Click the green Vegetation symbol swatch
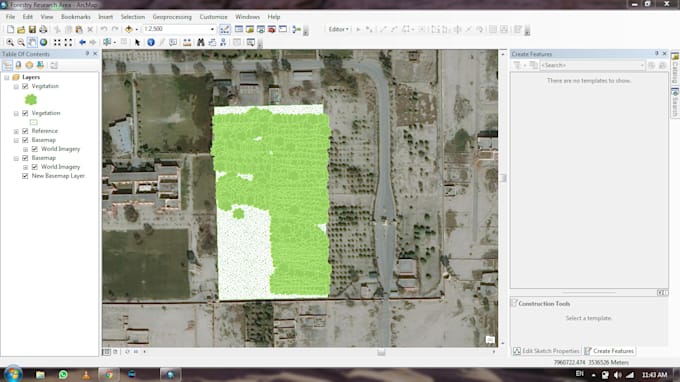 [x=31, y=100]
